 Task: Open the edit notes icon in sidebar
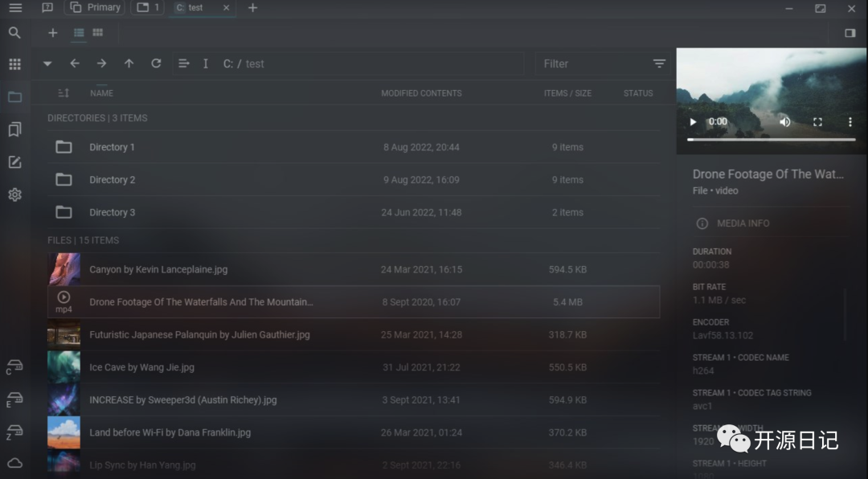click(15, 162)
